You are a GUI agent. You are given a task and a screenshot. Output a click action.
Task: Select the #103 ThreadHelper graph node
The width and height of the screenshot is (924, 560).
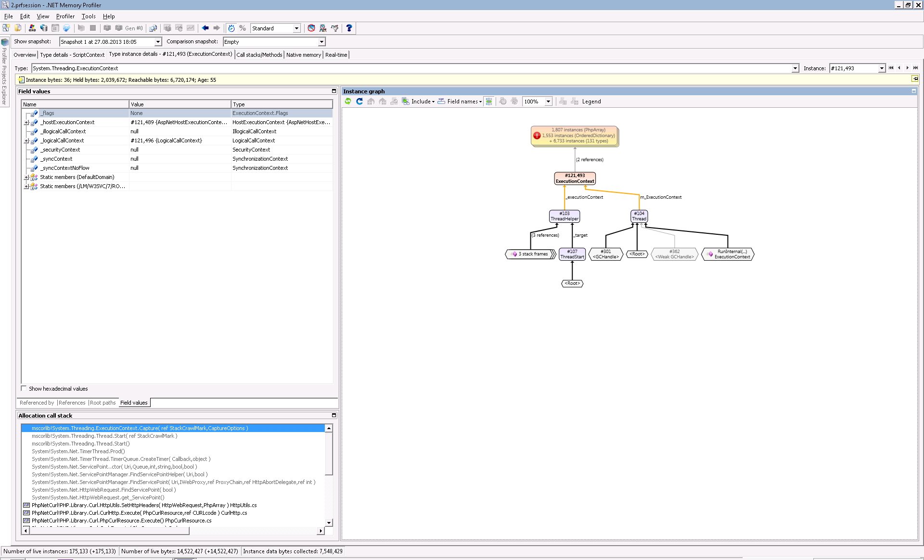[x=565, y=216]
